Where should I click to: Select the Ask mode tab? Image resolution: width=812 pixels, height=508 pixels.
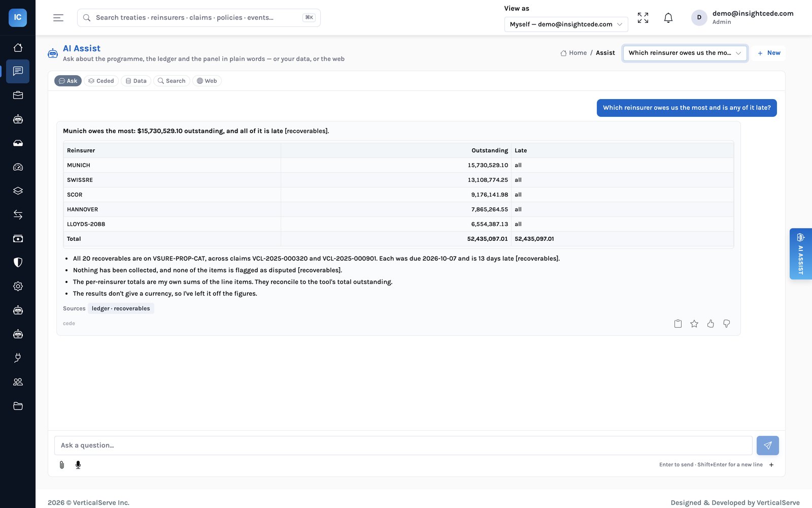[x=68, y=81]
